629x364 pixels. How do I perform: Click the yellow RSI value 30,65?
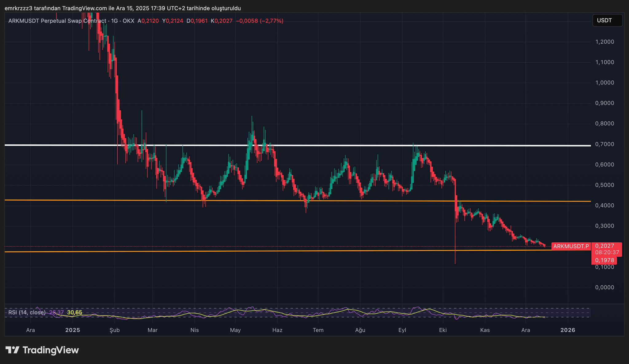tap(75, 312)
